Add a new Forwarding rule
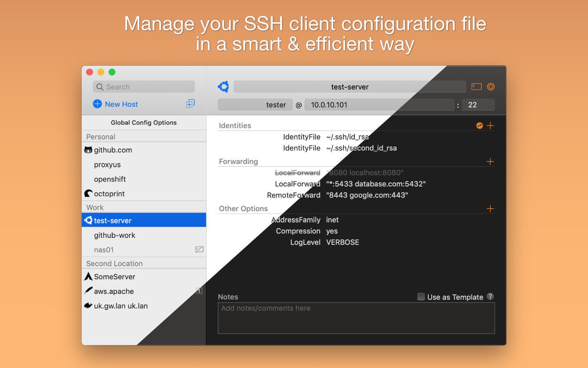This screenshot has width=588, height=368. pos(490,162)
